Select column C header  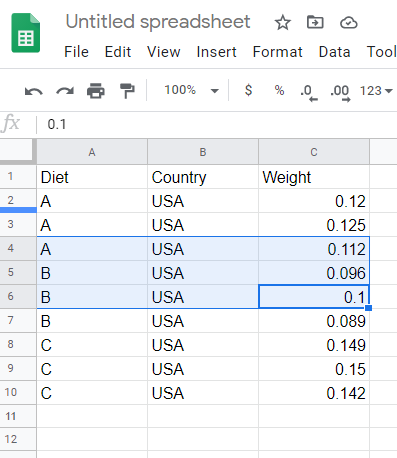[314, 152]
